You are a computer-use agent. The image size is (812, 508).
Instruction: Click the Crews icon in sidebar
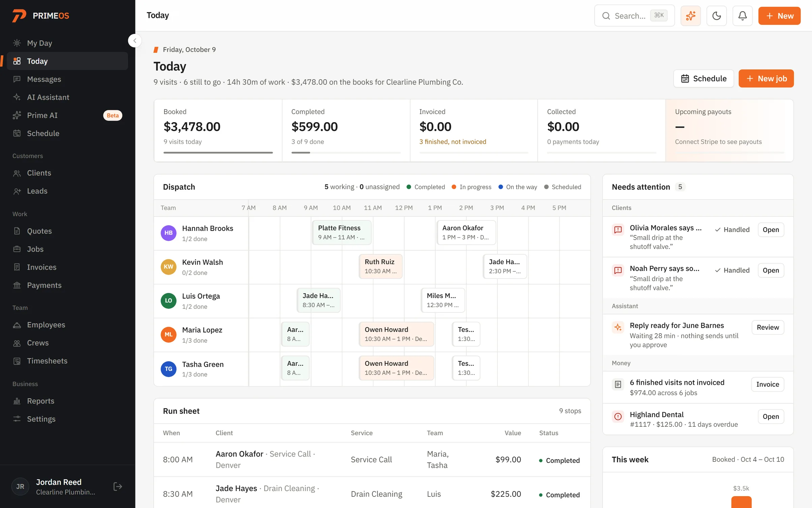tap(17, 343)
